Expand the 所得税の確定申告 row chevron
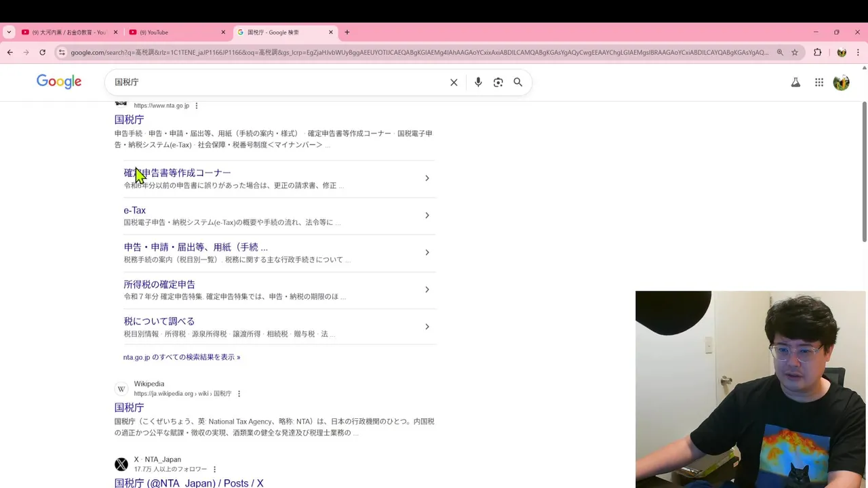 (x=427, y=289)
